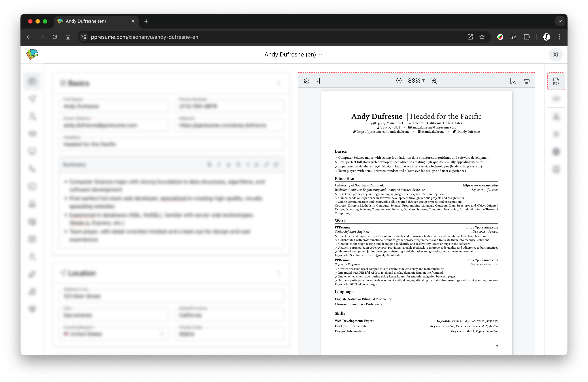Viewport: 588px width, 382px height.
Task: Open the f? browser extension
Action: tap(513, 37)
